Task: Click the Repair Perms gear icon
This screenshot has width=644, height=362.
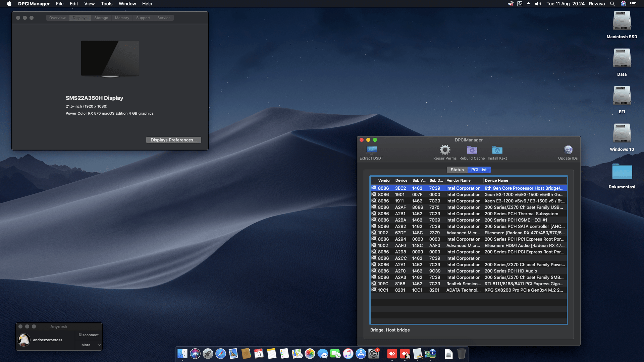Action: (445, 150)
